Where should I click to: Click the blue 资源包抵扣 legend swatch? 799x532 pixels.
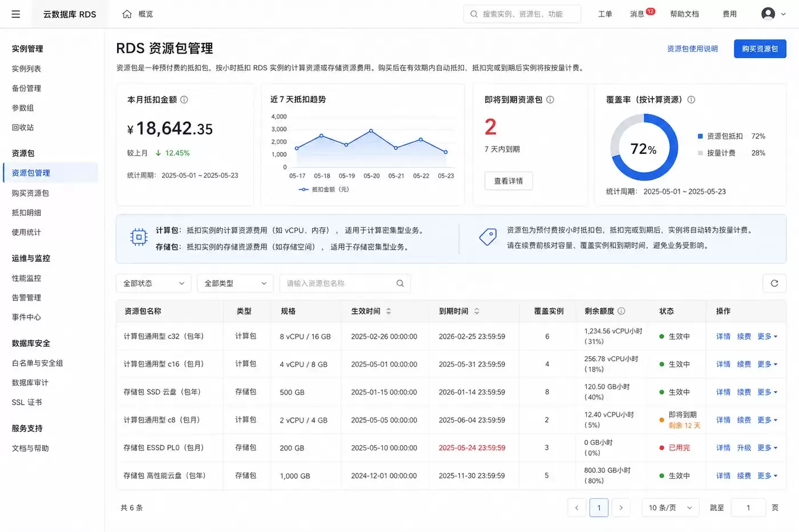tap(700, 136)
